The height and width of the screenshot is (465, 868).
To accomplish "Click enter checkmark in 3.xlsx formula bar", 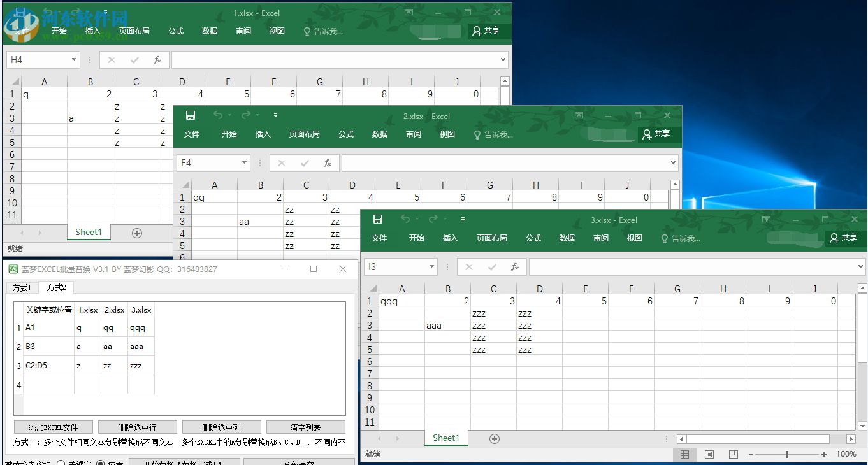I will [492, 267].
